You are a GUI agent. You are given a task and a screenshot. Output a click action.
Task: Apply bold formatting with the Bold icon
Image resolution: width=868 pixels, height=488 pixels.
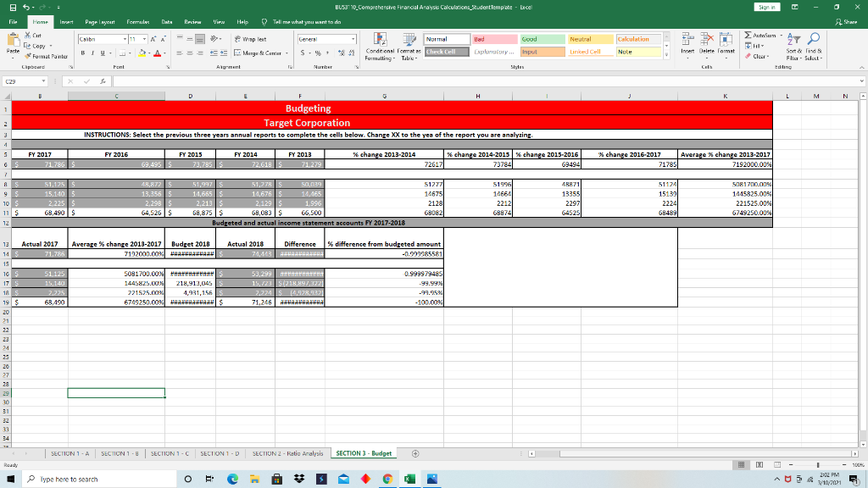[x=83, y=52]
